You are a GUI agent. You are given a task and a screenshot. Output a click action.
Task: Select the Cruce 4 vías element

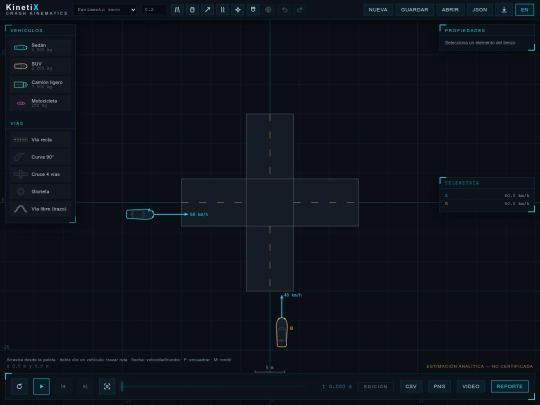40,174
